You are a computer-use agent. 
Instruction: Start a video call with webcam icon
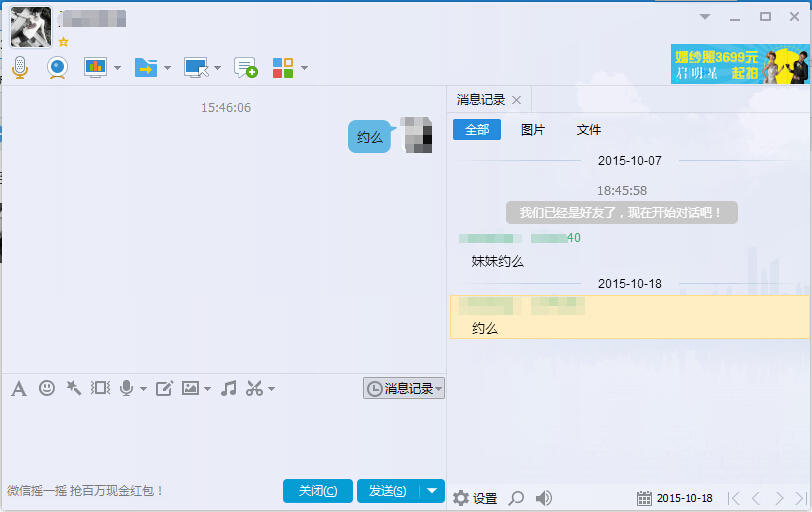point(57,67)
